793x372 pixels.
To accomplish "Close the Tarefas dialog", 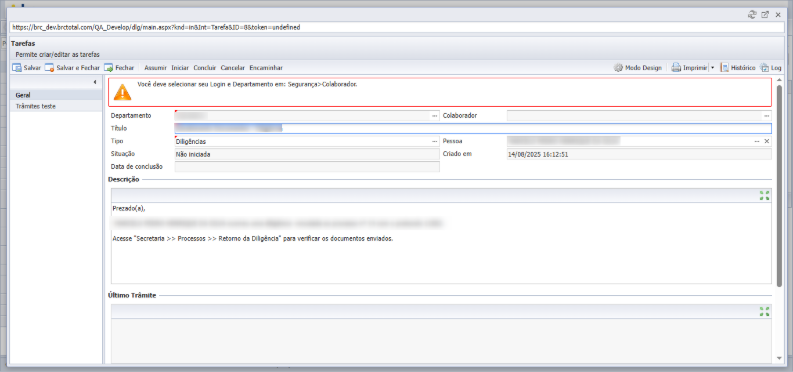I will 778,15.
